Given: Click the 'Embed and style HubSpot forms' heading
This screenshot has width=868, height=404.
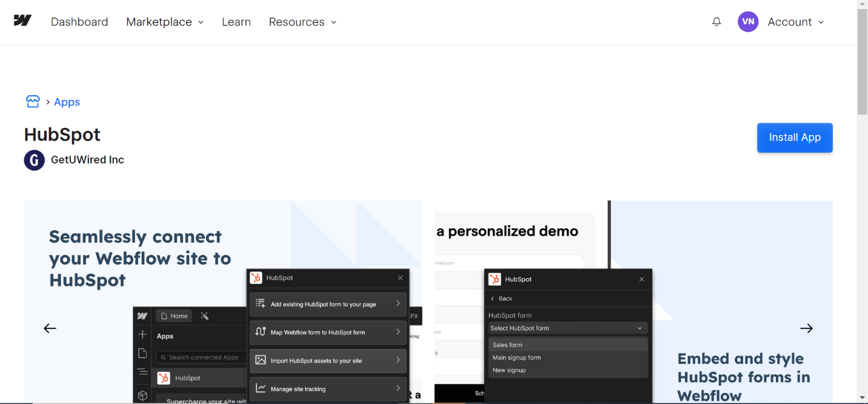Looking at the screenshot, I should point(744,377).
